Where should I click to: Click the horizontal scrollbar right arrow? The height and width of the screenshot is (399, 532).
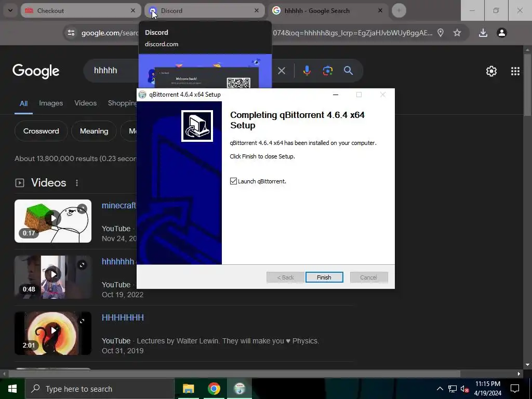pos(519,374)
